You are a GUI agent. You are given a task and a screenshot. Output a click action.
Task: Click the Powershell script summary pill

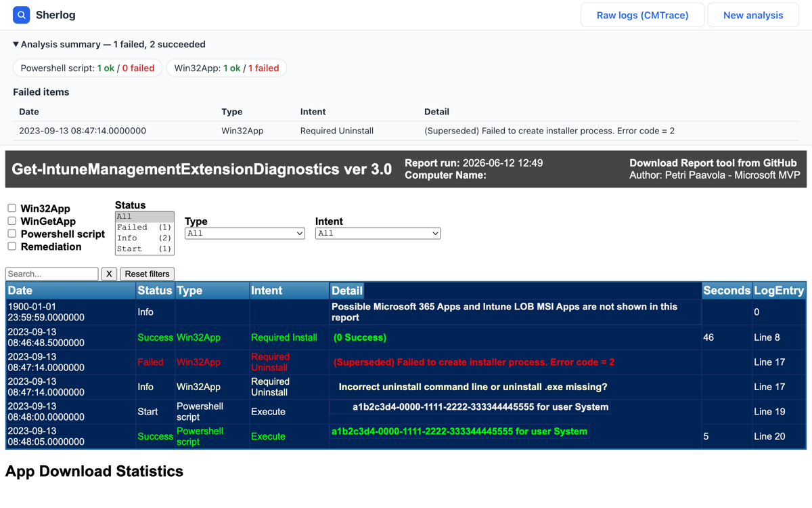87,68
